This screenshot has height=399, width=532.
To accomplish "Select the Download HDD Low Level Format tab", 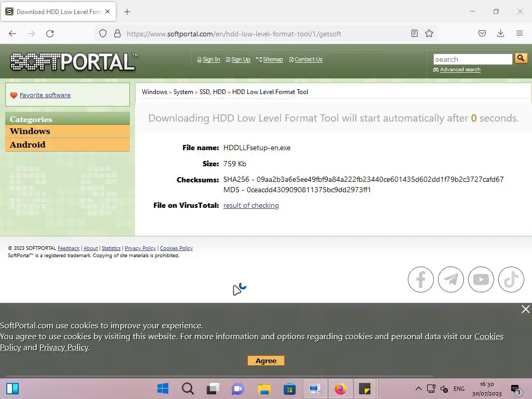I will [x=58, y=12].
